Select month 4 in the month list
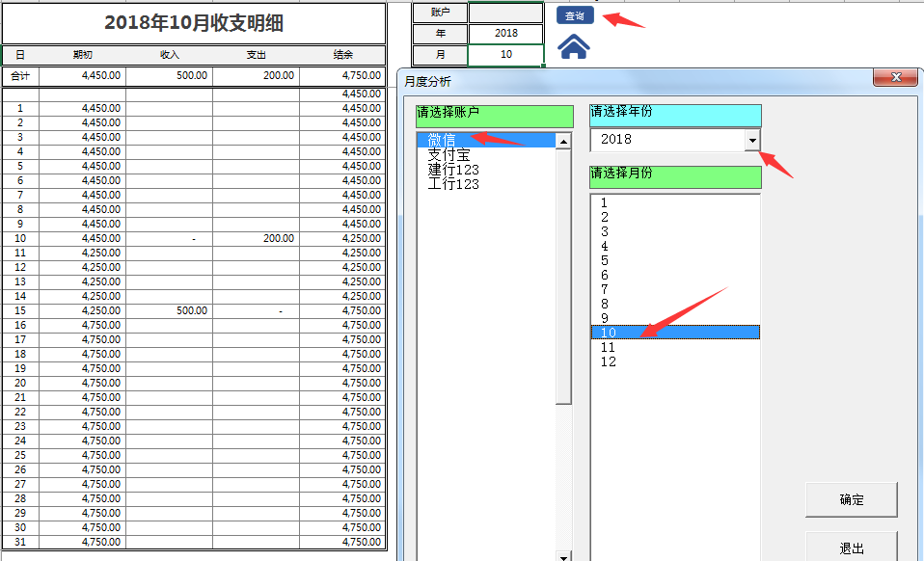Image resolution: width=924 pixels, height=561 pixels. [x=675, y=246]
